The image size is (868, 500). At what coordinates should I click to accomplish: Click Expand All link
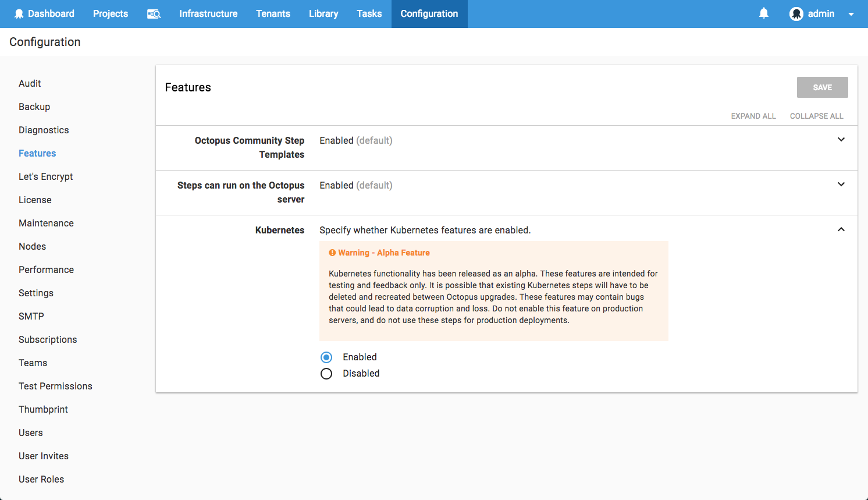pos(753,116)
